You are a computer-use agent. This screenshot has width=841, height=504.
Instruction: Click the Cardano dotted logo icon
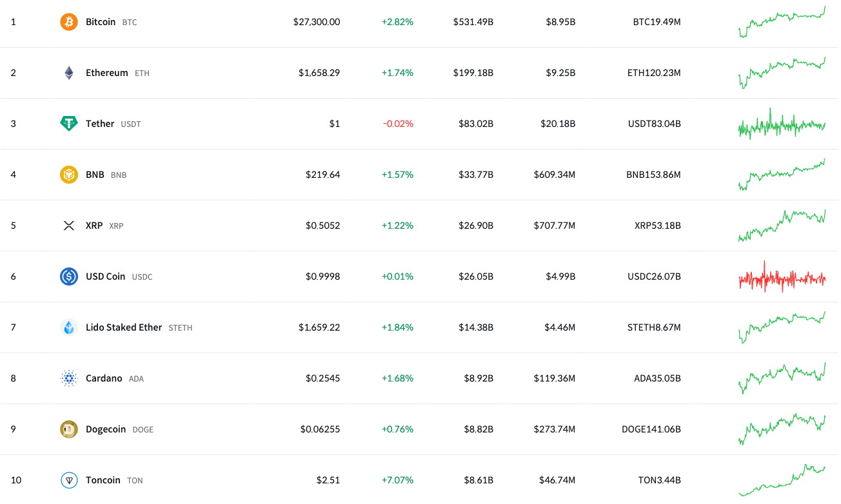(69, 378)
